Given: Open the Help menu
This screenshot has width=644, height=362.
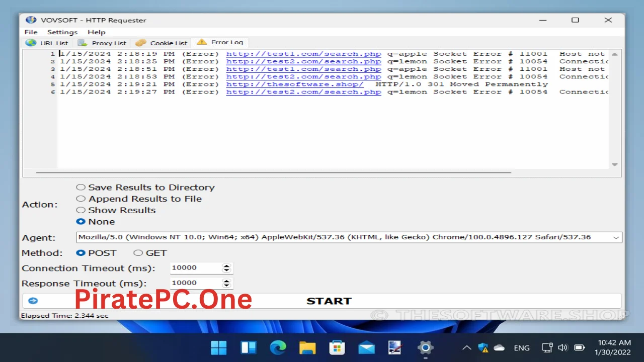Looking at the screenshot, I should coord(97,32).
